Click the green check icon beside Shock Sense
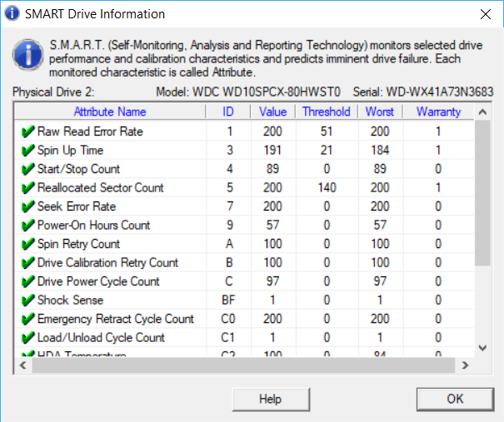504x422 pixels. [x=28, y=300]
